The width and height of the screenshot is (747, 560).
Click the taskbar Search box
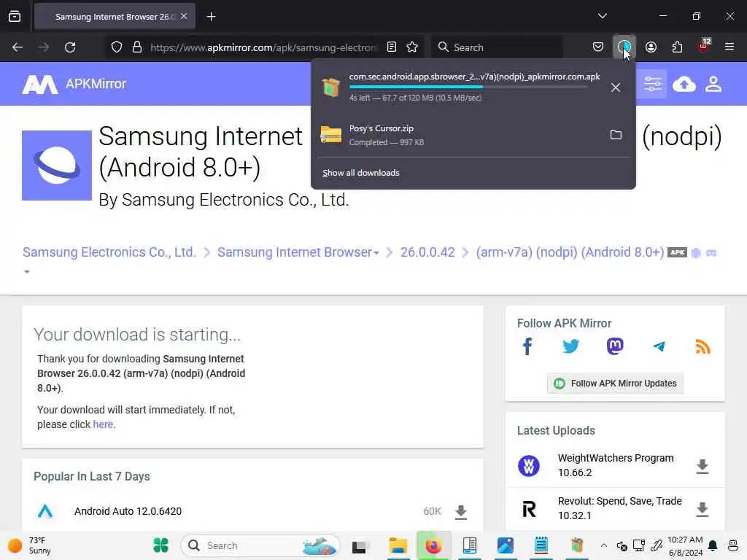(260, 545)
